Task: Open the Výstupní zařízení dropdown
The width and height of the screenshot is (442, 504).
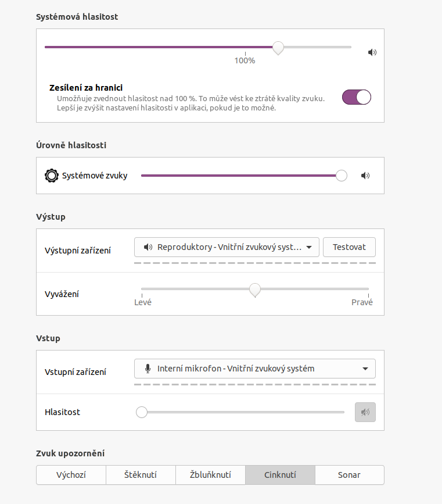Action: (227, 247)
